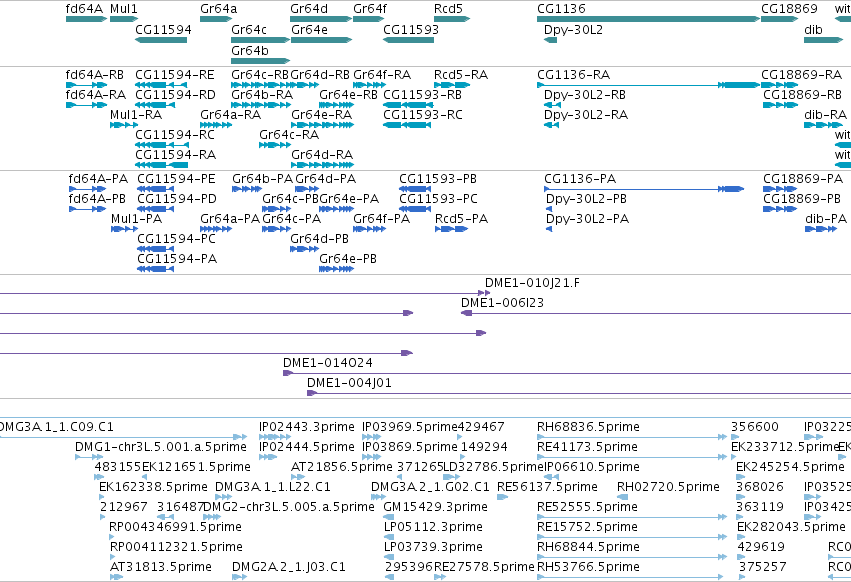Open transcript Gr64d-RA

tap(322, 155)
